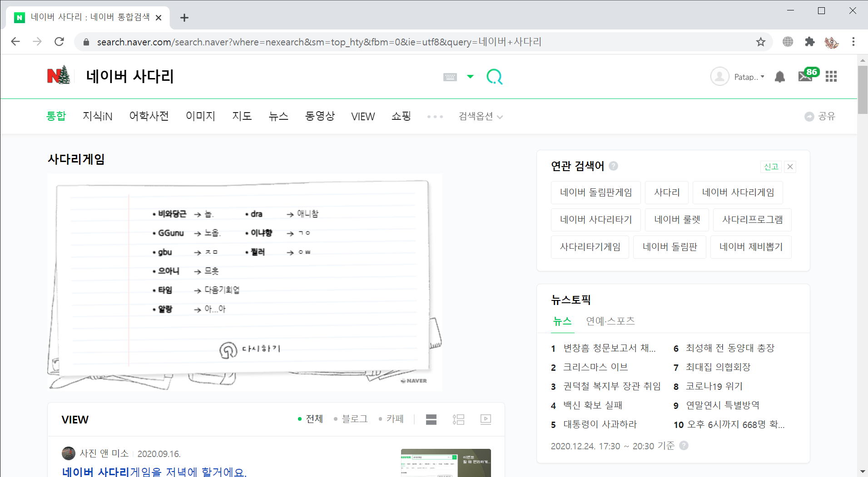Click the green search magnifier icon
This screenshot has height=477, width=868.
tap(494, 77)
